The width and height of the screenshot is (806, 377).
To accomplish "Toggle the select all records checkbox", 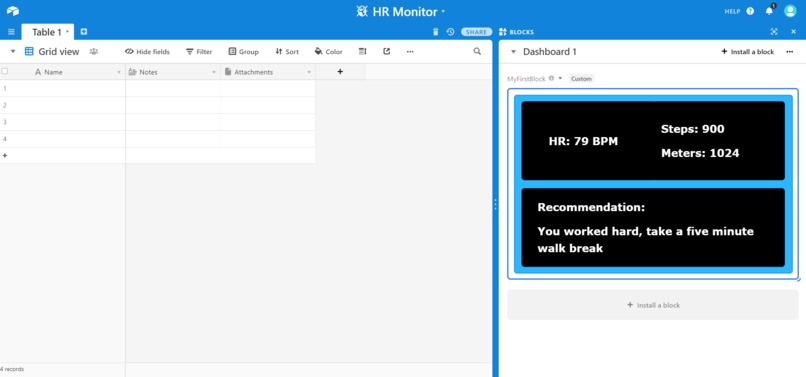I will (5, 71).
